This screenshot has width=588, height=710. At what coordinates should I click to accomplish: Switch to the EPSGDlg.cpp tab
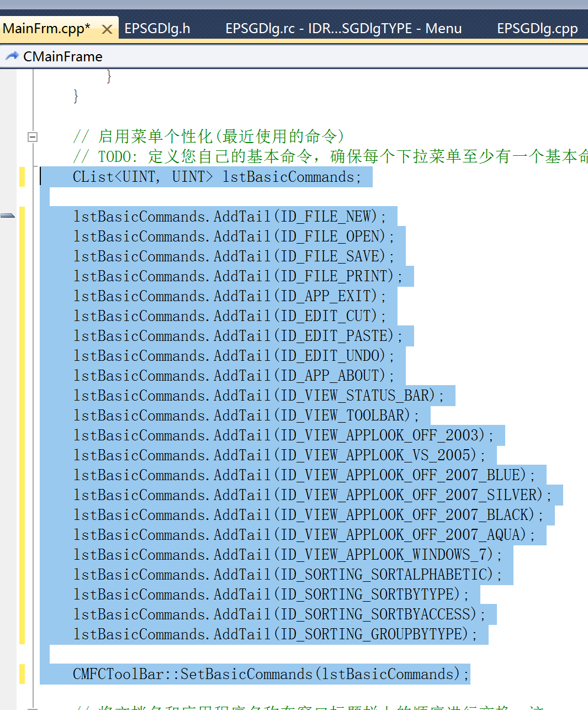(537, 29)
